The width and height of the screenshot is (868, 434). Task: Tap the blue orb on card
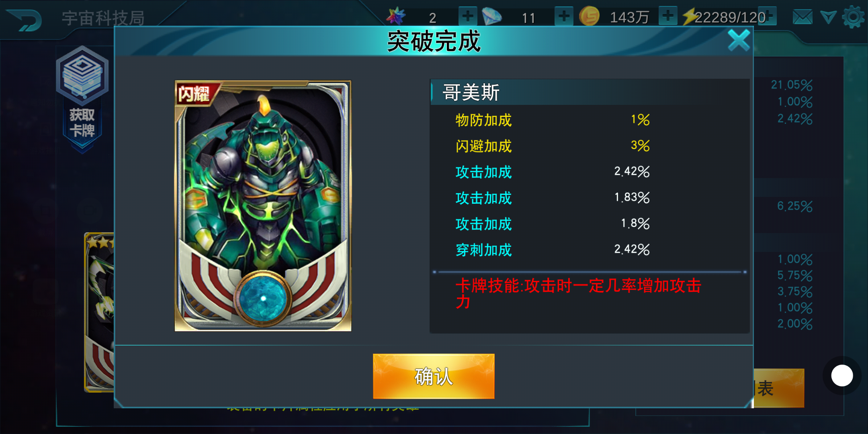263,298
